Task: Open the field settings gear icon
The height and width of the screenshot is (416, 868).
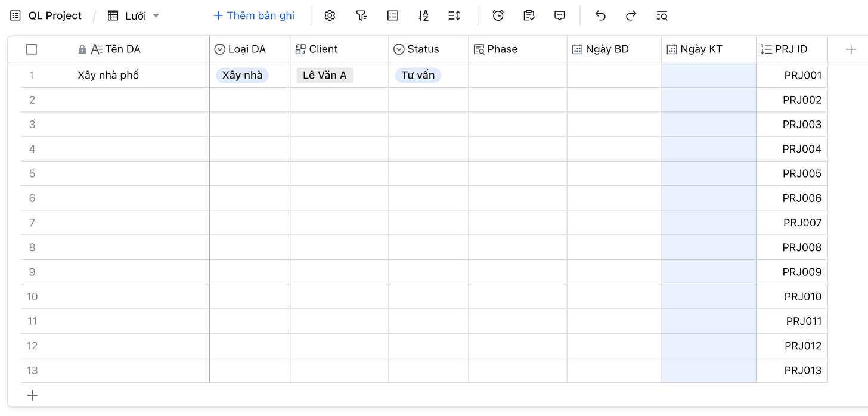Action: [330, 16]
